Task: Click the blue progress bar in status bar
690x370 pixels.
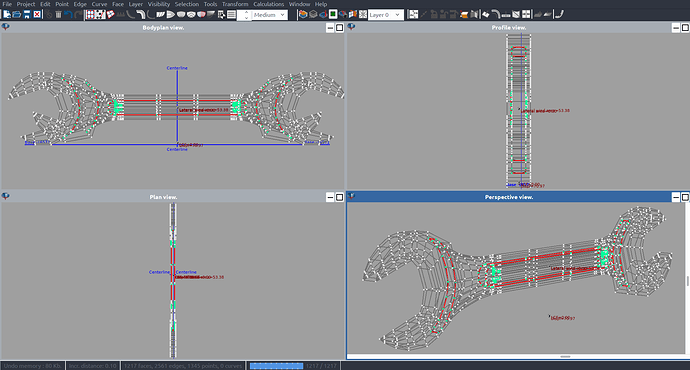Action: pos(276,366)
